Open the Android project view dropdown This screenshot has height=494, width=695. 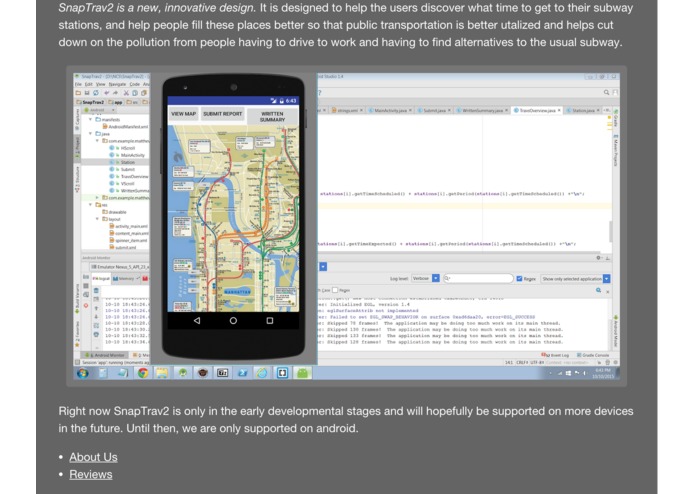[99, 110]
